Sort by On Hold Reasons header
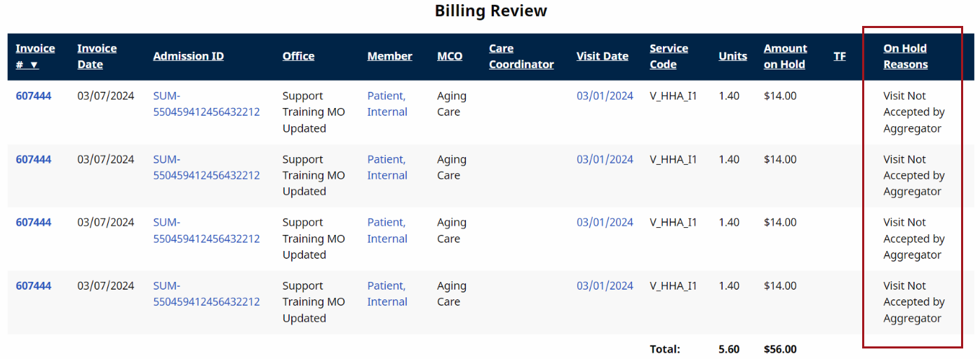 (x=905, y=56)
